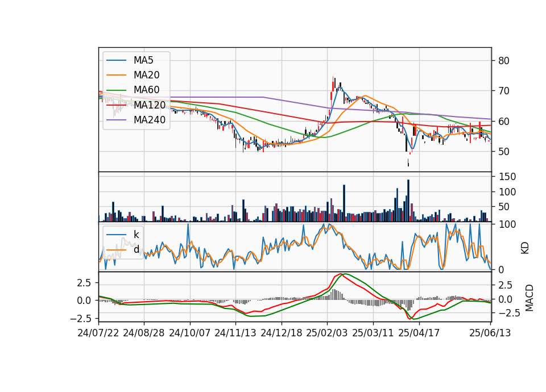This screenshot has height=392, width=546.
Task: Click the MACD axis title
Action: coord(530,298)
